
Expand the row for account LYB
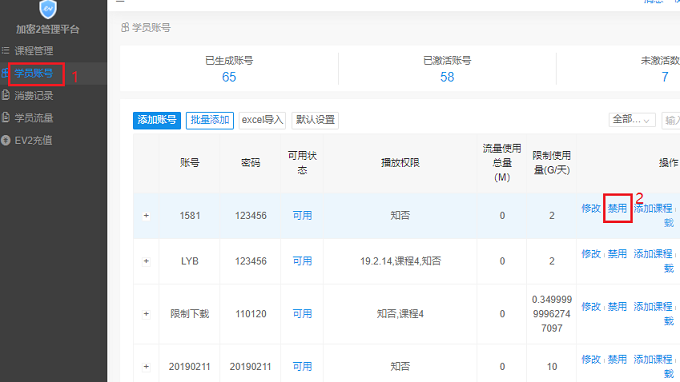click(x=146, y=261)
